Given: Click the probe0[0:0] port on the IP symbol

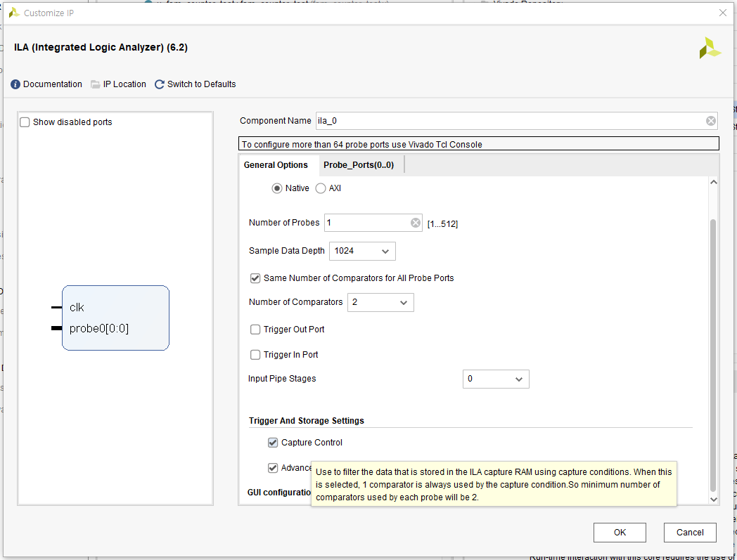Looking at the screenshot, I should pyautogui.click(x=98, y=328).
